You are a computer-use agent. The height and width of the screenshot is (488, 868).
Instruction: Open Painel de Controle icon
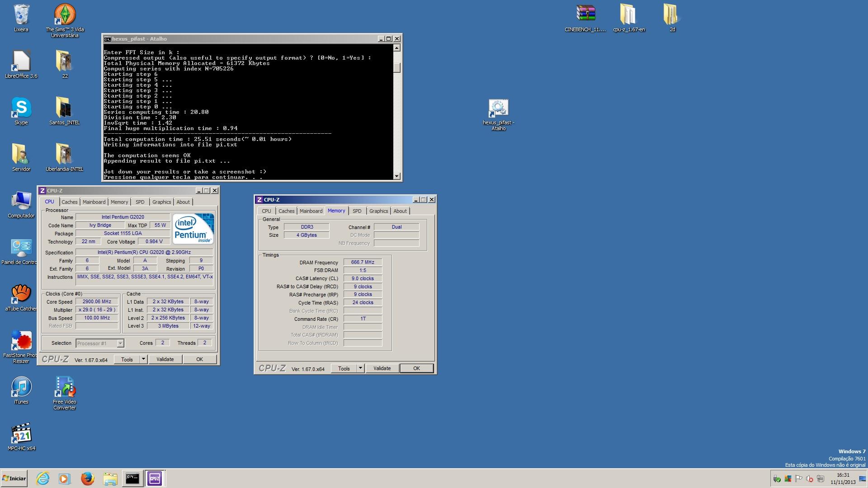[20, 251]
